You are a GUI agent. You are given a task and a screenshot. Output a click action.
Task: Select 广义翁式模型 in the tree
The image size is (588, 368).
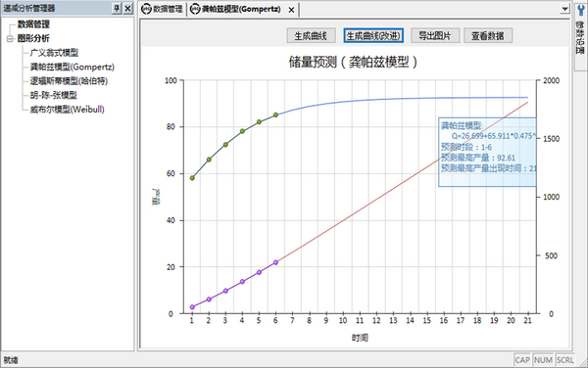pos(54,53)
